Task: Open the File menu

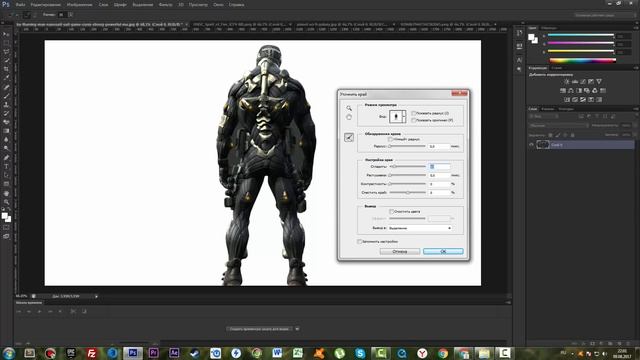Action: [x=20, y=5]
